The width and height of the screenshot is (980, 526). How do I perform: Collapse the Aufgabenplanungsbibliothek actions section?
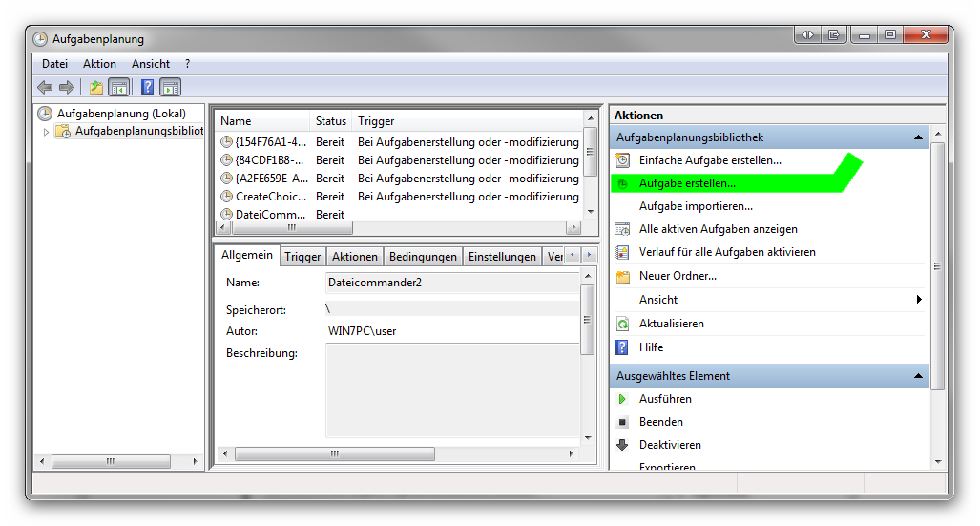click(x=919, y=138)
